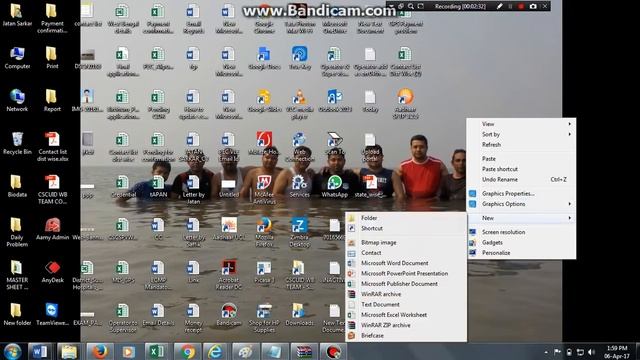Viewport: 640px width, 360px height.
Task: Select the Downloads folder on desktop
Action: (x=299, y=314)
